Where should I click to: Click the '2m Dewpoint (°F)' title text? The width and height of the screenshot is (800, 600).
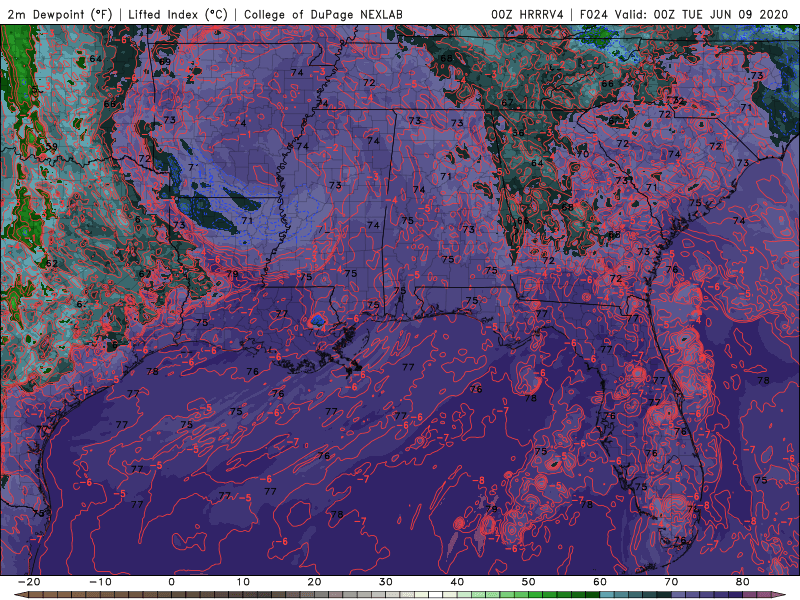[x=60, y=14]
